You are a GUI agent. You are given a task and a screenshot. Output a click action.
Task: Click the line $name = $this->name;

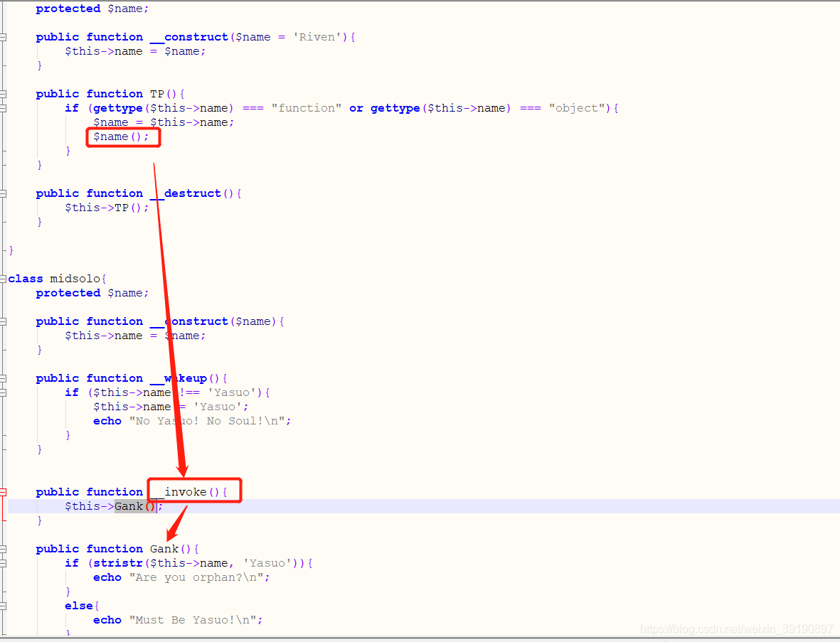pyautogui.click(x=164, y=122)
